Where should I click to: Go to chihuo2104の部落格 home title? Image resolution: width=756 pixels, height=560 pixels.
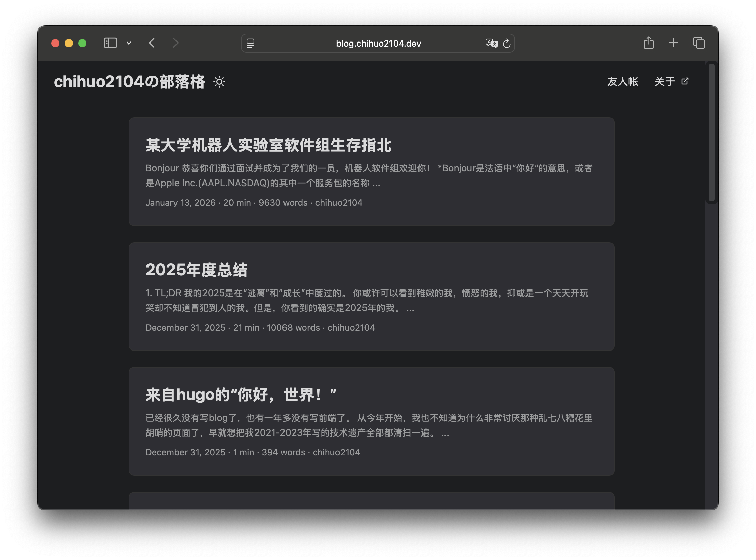click(129, 82)
